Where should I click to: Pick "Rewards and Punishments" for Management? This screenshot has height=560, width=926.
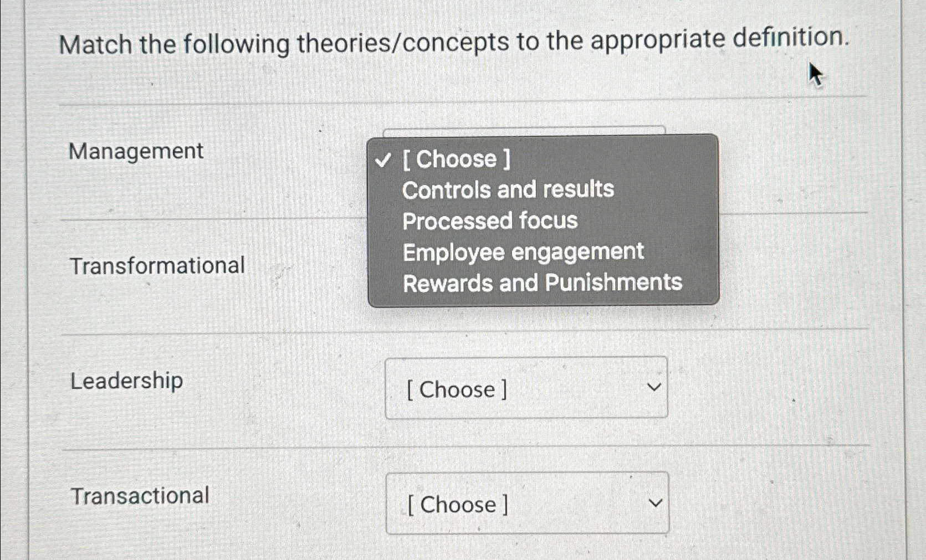(x=541, y=284)
